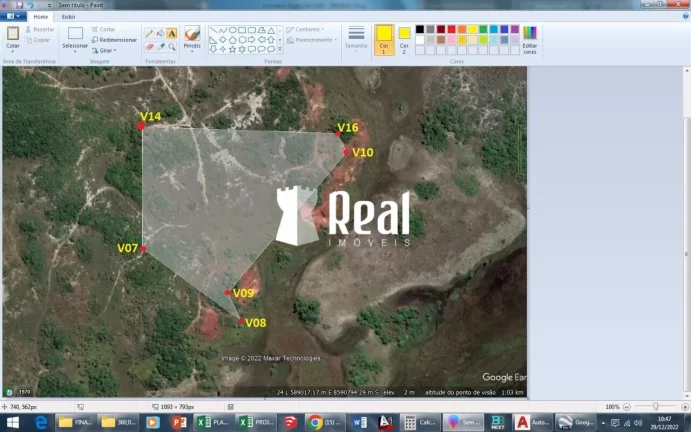Select Cor 2 background color

click(x=404, y=38)
